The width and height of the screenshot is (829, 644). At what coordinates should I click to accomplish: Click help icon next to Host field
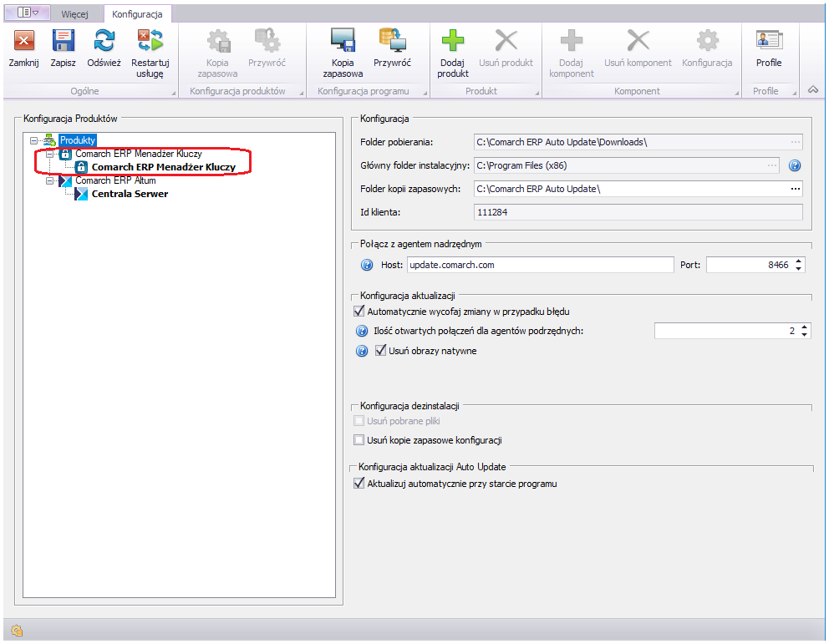(366, 265)
